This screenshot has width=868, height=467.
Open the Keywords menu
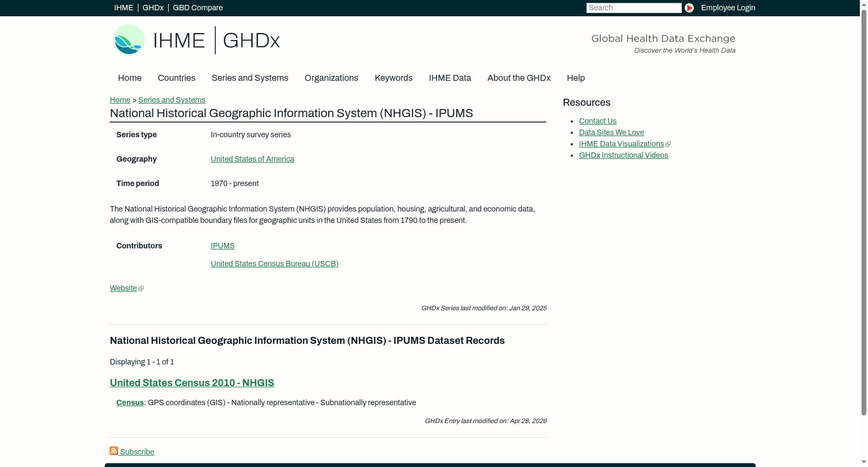393,78
